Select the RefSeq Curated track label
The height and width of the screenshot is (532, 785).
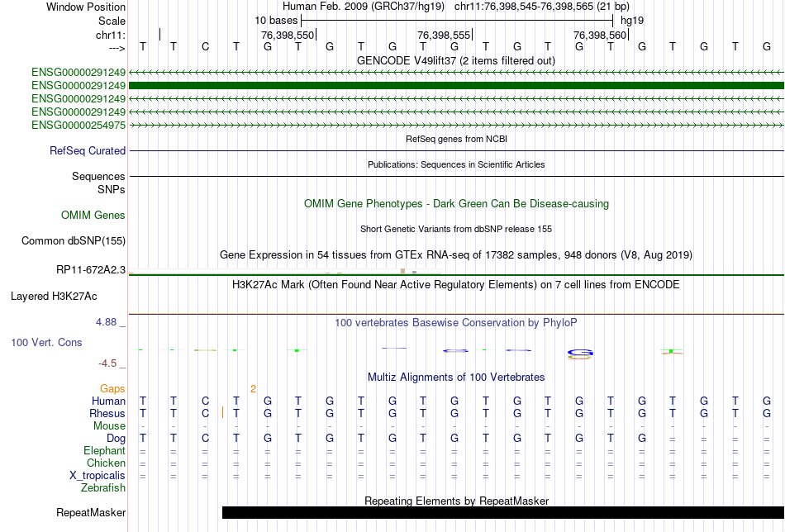(x=88, y=150)
